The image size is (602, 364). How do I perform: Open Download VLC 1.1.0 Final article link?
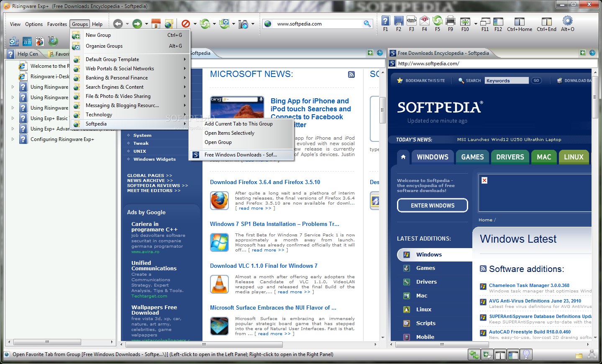[x=264, y=266]
